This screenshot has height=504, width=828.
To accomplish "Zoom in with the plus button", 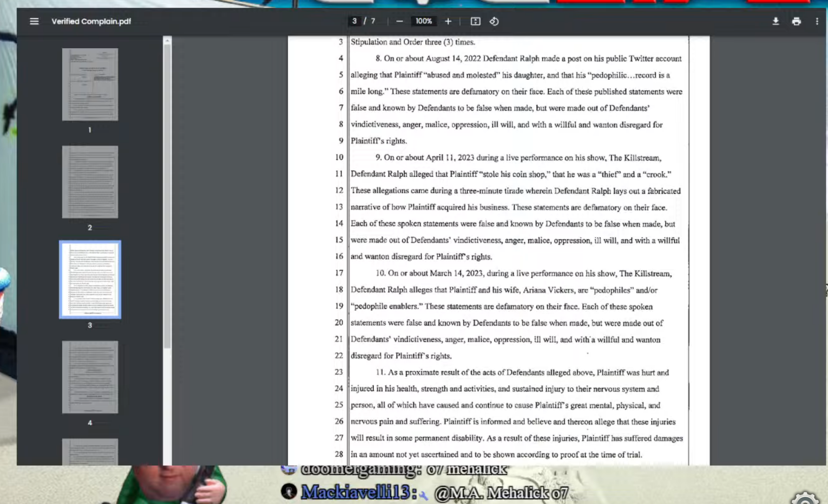I will (448, 21).
